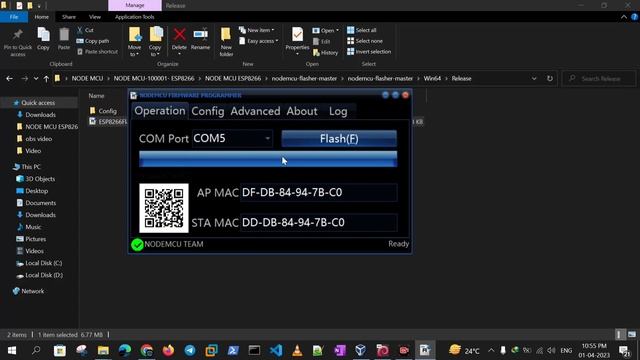640x360 pixels.
Task: Open Application Tools ribbon tab
Action: click(x=134, y=17)
